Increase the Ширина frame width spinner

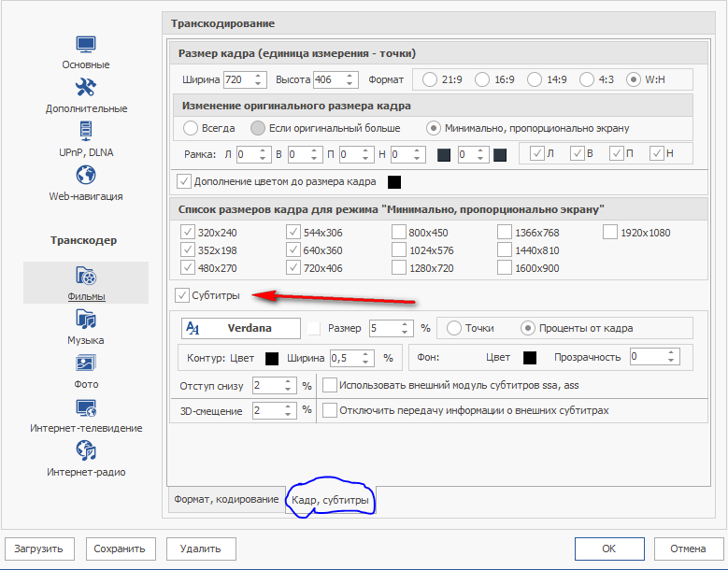coord(259,76)
